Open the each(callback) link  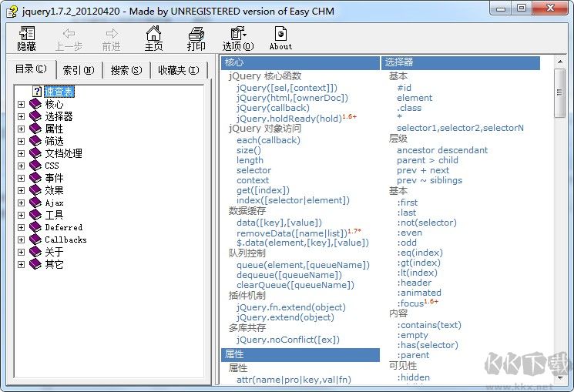268,140
